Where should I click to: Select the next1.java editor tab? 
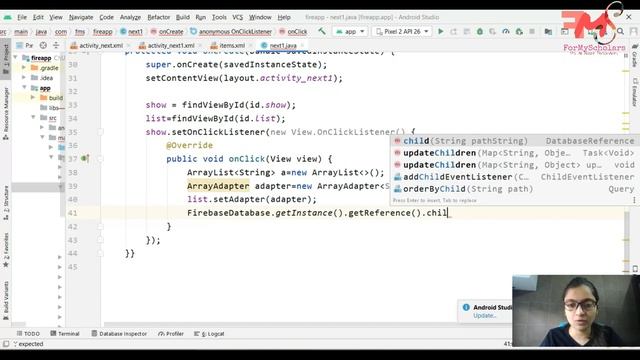[x=282, y=45]
